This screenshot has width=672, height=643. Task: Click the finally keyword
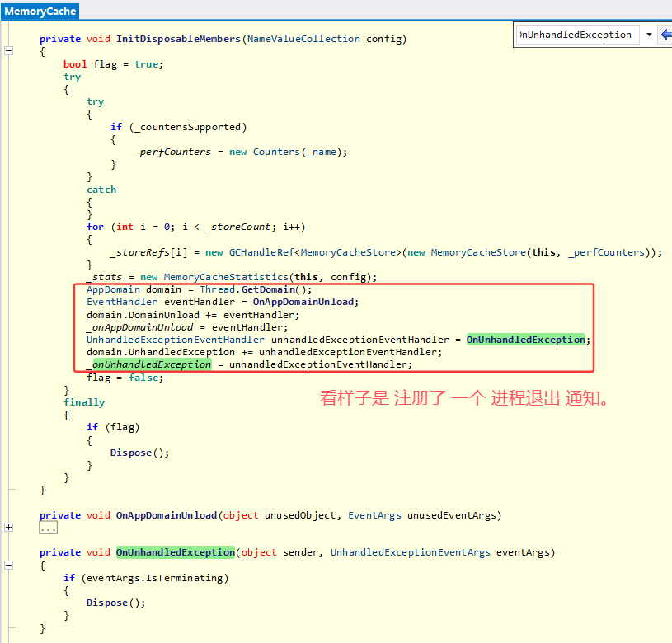(84, 402)
